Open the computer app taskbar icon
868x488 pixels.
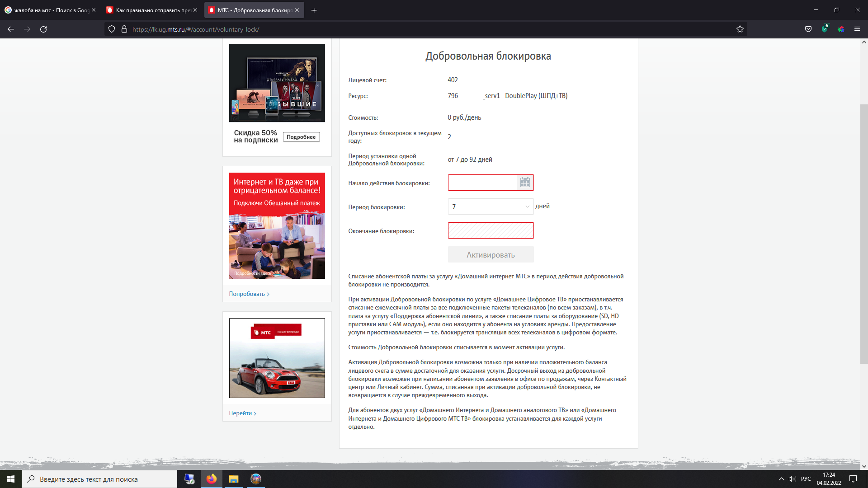pyautogui.click(x=189, y=479)
